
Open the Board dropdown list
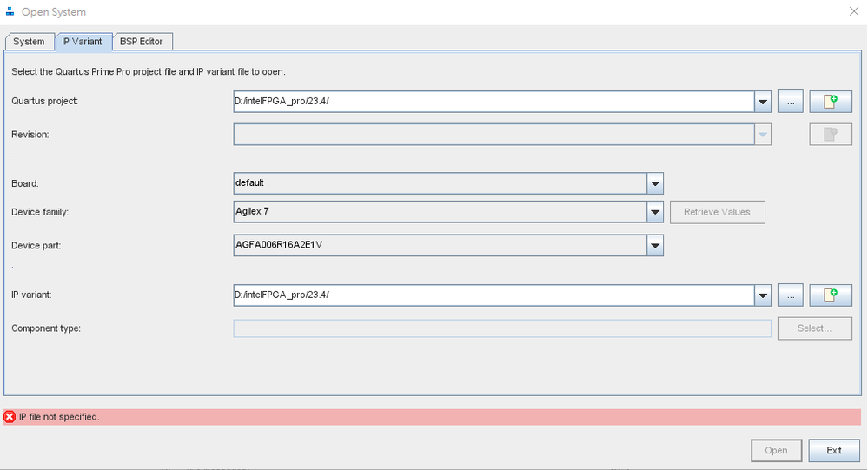[x=655, y=183]
